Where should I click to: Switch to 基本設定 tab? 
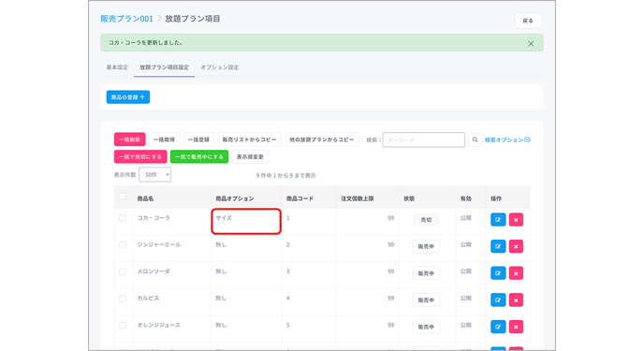(117, 67)
